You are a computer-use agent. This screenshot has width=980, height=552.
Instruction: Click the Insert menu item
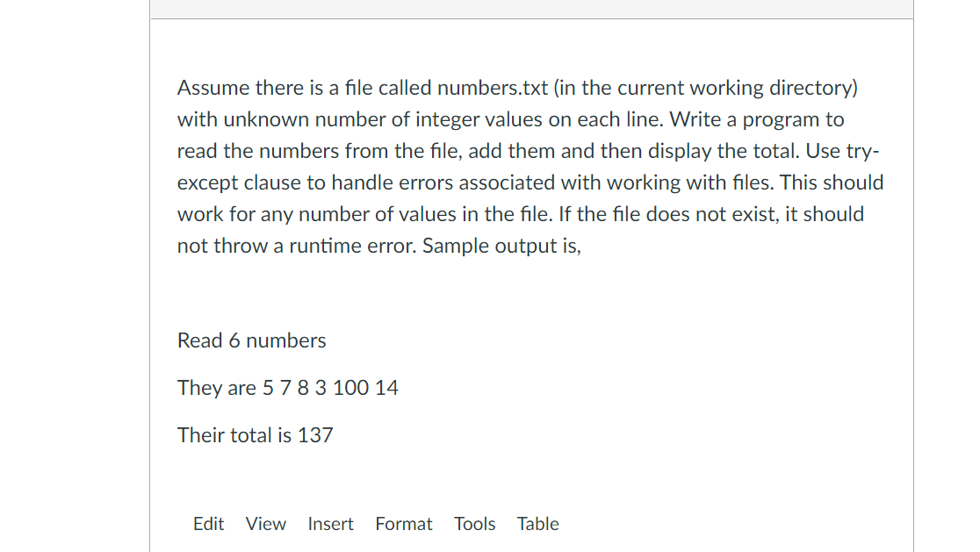(x=330, y=523)
